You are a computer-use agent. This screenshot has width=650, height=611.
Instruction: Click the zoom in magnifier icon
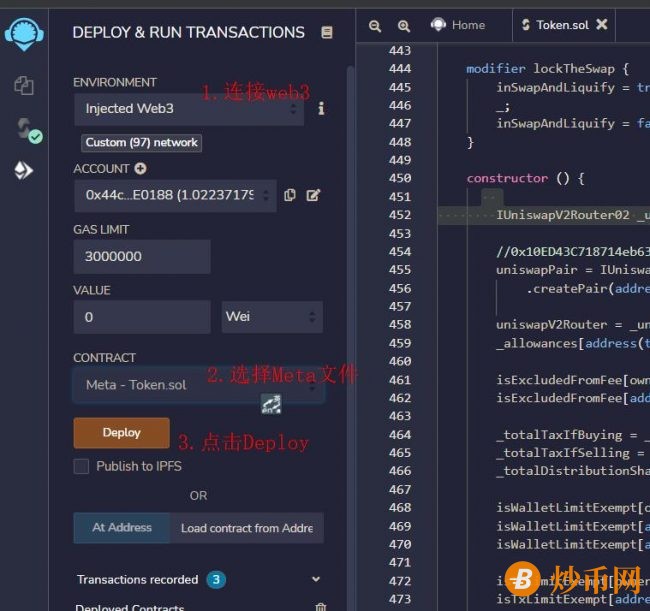(404, 26)
